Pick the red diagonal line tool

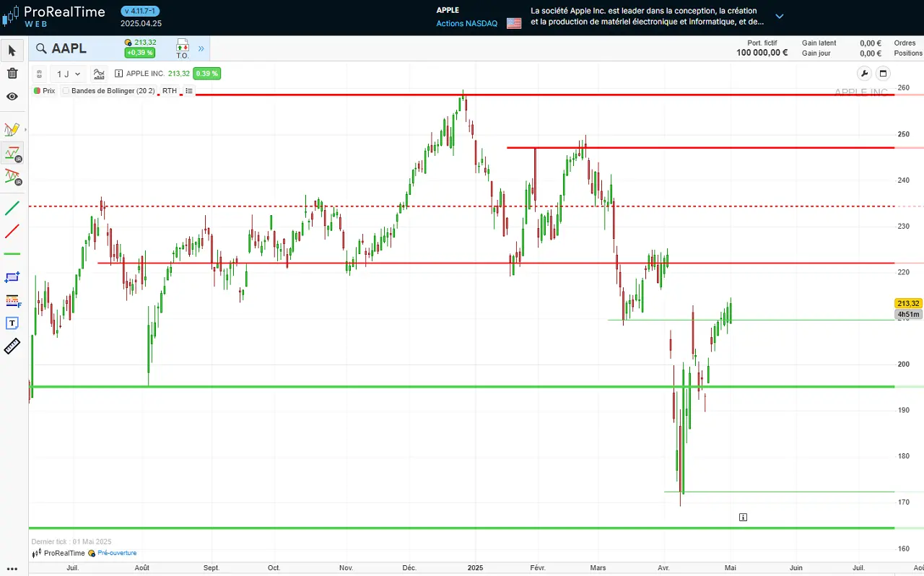12,231
